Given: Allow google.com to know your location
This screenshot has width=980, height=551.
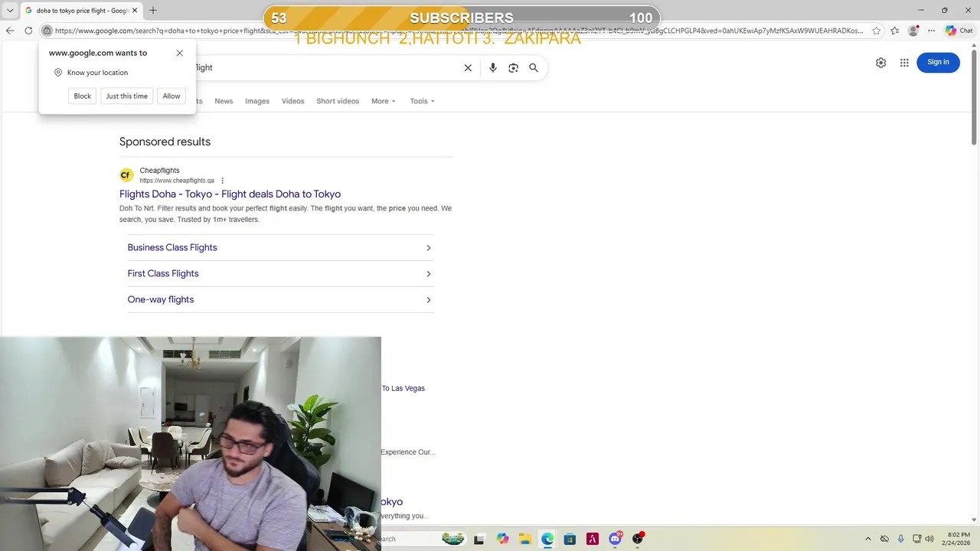Looking at the screenshot, I should tap(171, 96).
